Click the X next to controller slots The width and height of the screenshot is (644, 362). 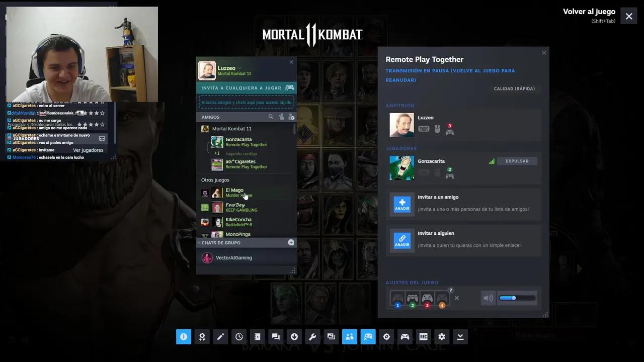(x=456, y=298)
